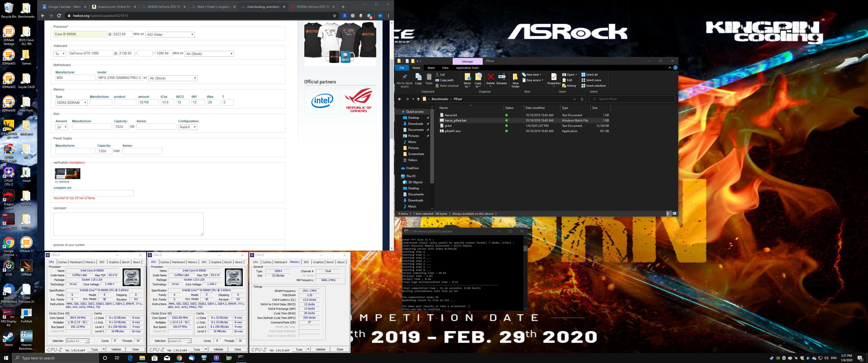Open videocard cooling dropdown Air (Stock)
This screenshot has width=868, height=363.
209,53
